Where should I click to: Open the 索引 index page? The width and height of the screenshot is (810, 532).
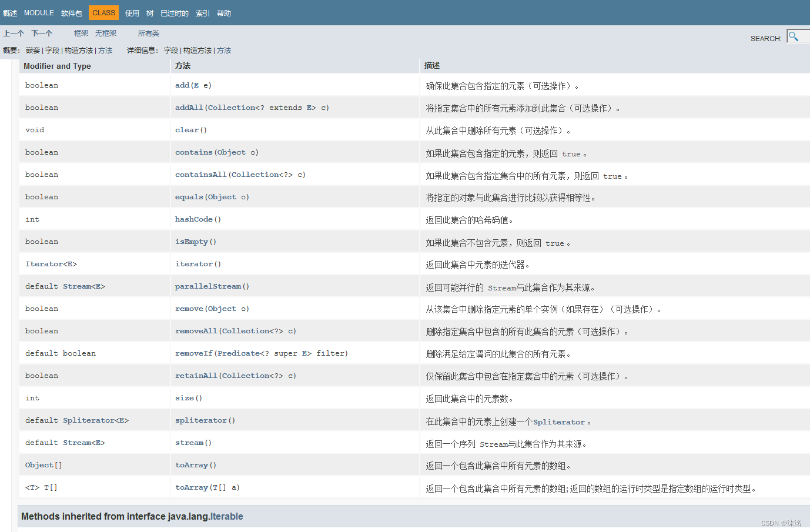click(202, 12)
